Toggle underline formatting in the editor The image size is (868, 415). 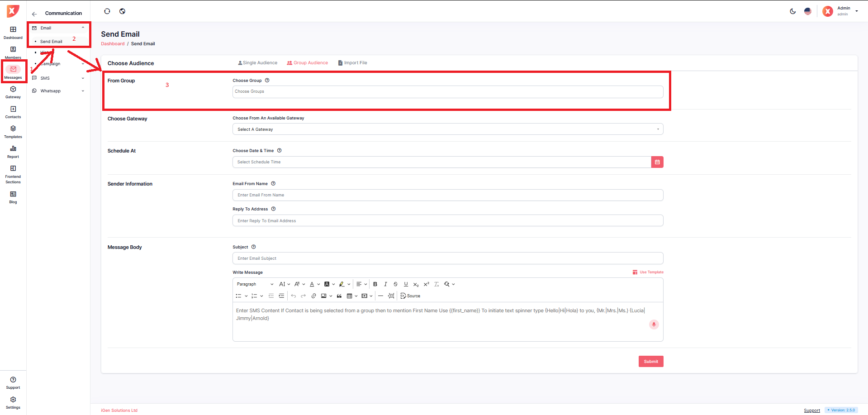coord(406,284)
